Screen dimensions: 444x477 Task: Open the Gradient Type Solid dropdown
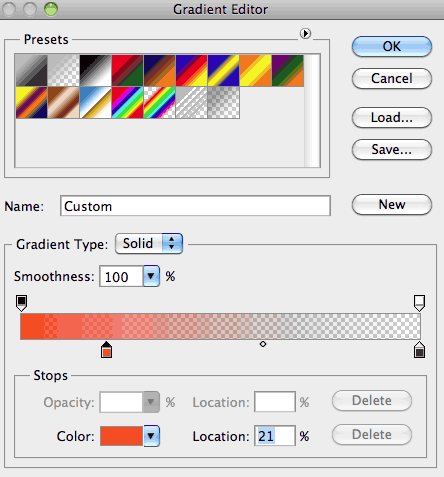[x=149, y=244]
